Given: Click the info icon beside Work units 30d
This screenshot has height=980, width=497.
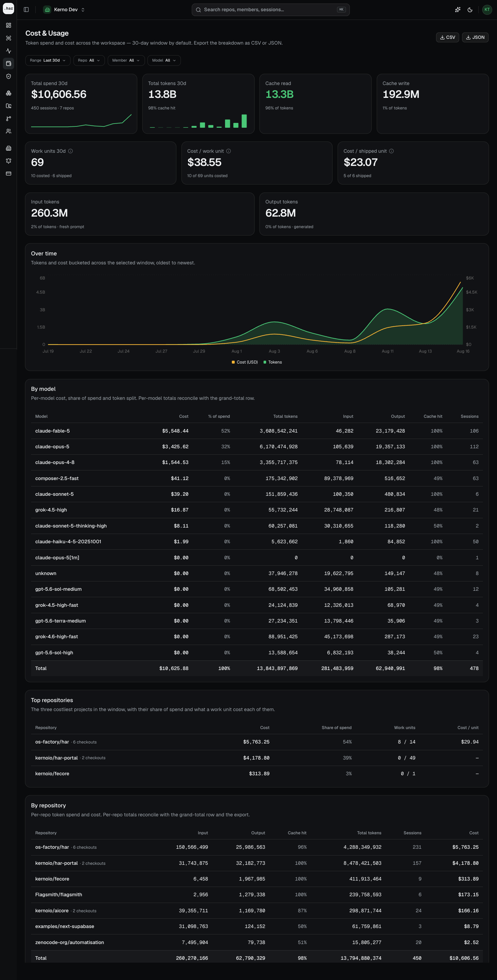Looking at the screenshot, I should [70, 151].
